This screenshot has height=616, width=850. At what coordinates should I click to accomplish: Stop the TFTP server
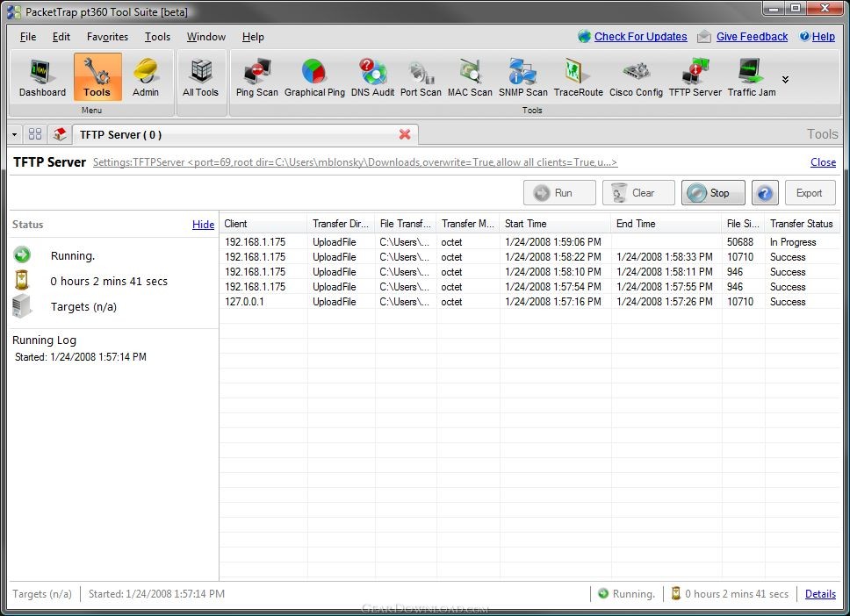click(713, 193)
